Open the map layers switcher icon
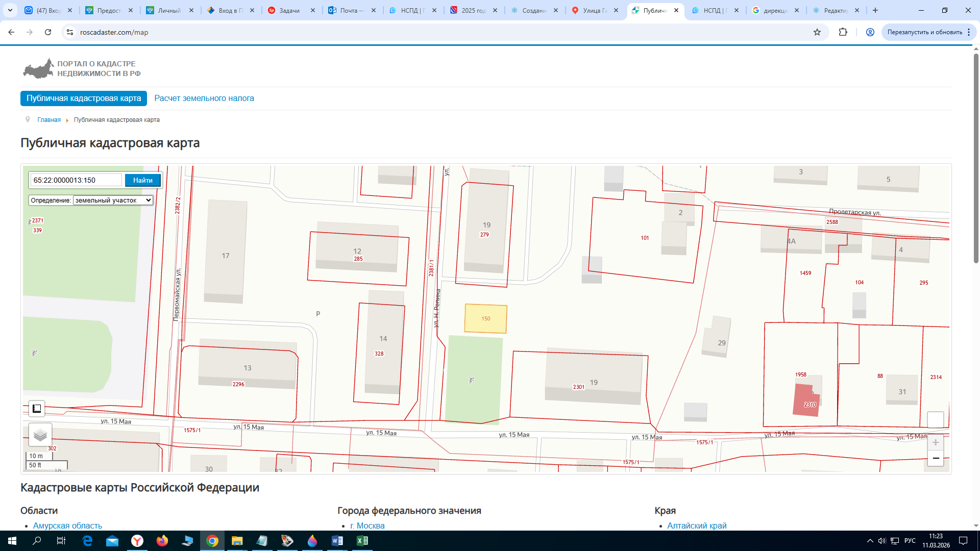The height and width of the screenshot is (551, 980). pyautogui.click(x=40, y=435)
